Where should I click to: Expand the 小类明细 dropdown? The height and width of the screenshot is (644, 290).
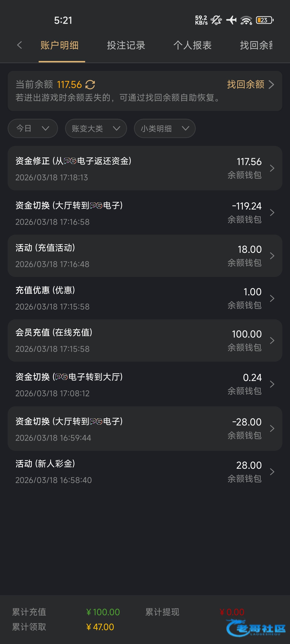pyautogui.click(x=165, y=129)
